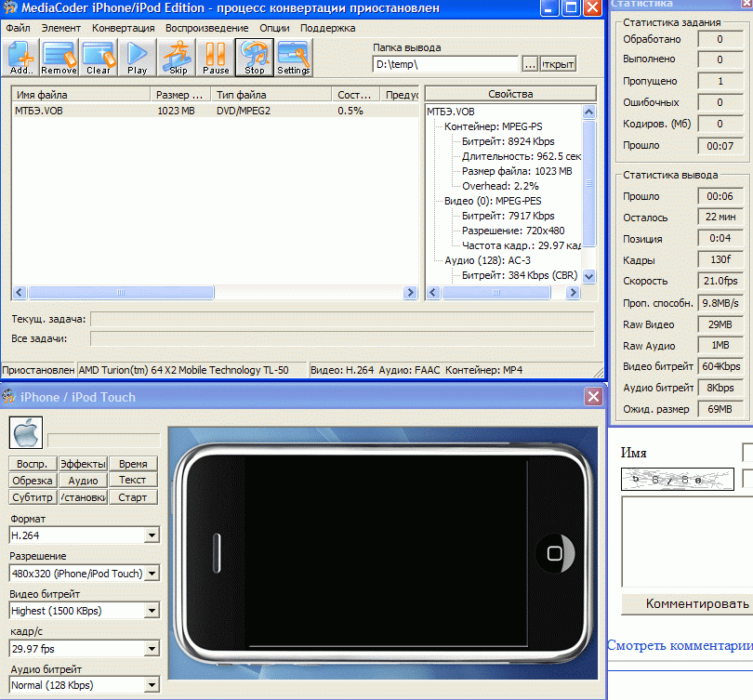Screen dimensions: 753x700
Task: Click the Комментировать button
Action: tap(686, 603)
